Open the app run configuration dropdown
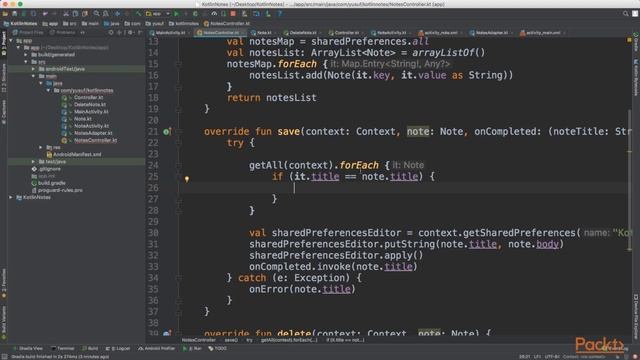 (x=158, y=14)
